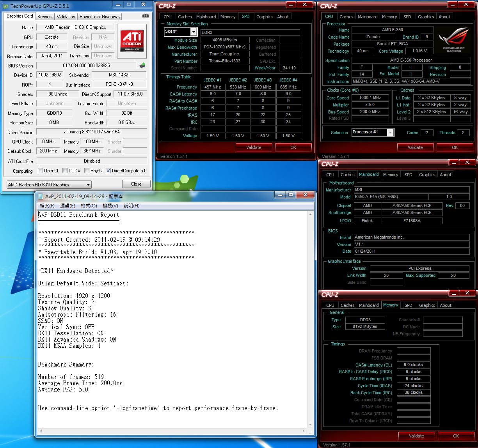This screenshot has height=448, width=478.
Task: Click OK in the CPU-Z SPD window
Action: pos(293,147)
